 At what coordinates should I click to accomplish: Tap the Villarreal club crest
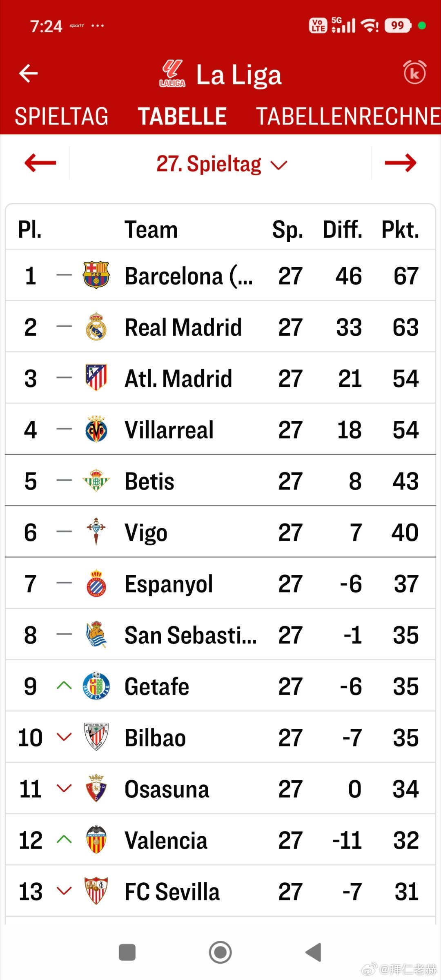click(96, 430)
